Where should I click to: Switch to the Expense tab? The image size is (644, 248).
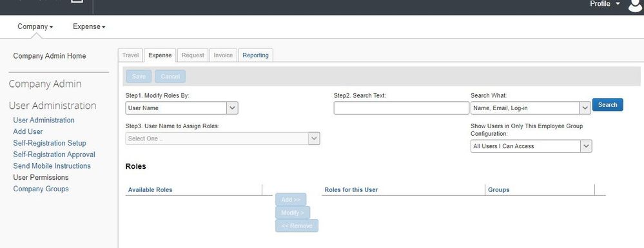[x=160, y=55]
